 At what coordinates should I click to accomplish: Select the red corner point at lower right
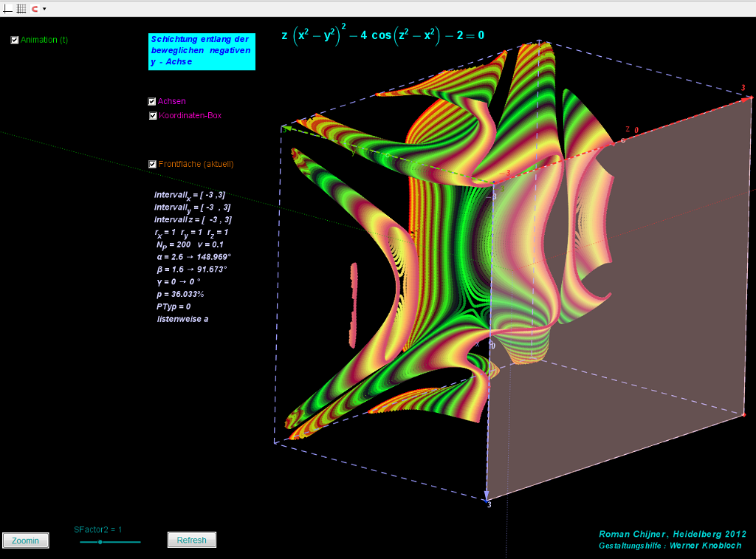pos(743,416)
